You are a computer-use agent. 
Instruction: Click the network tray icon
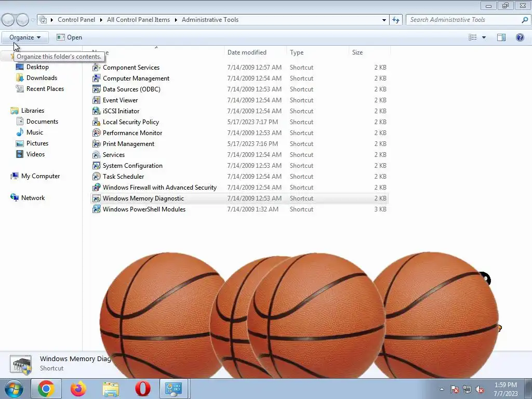[x=467, y=390]
